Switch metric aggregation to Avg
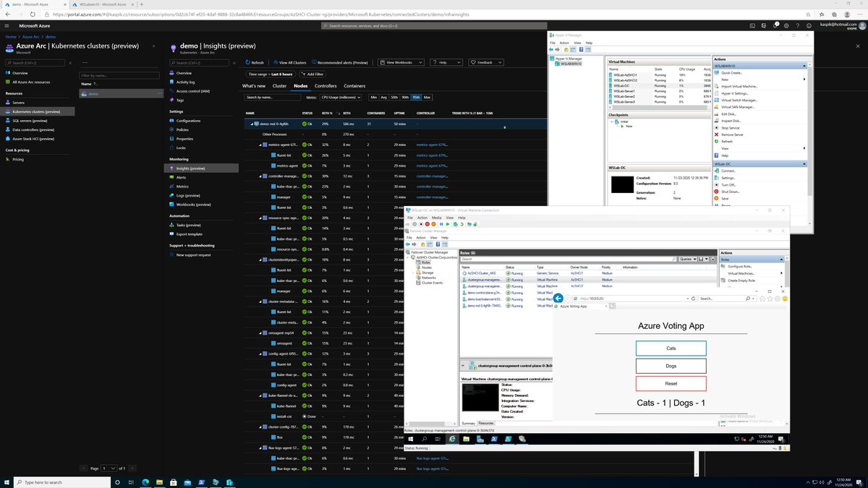The image size is (868, 488). click(383, 98)
